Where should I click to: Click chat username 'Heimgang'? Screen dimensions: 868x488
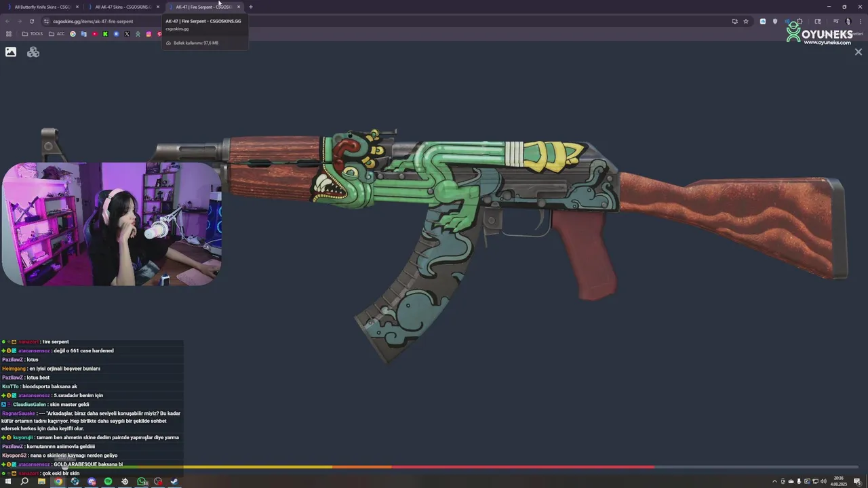14,369
